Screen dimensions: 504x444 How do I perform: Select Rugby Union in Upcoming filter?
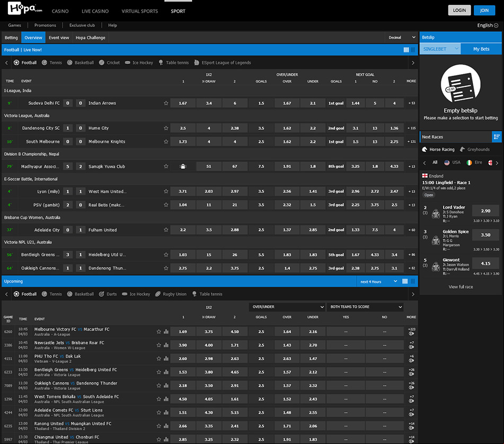pos(171,294)
